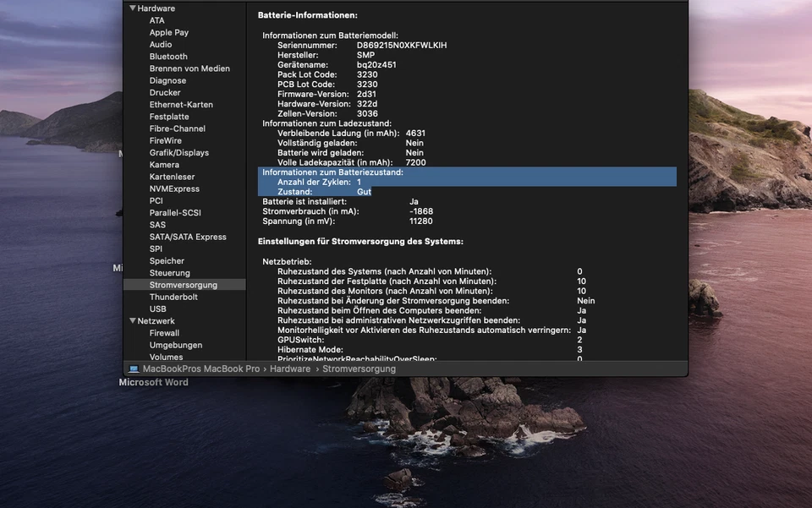Viewport: 812px width, 508px height.
Task: Select FireWire in the sidebar
Action: coord(165,140)
